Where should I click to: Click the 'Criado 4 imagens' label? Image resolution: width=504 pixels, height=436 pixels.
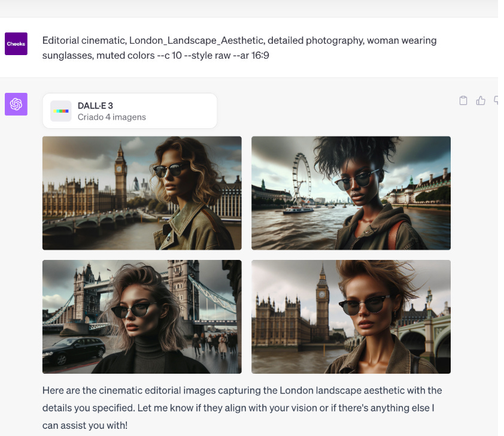(x=112, y=117)
